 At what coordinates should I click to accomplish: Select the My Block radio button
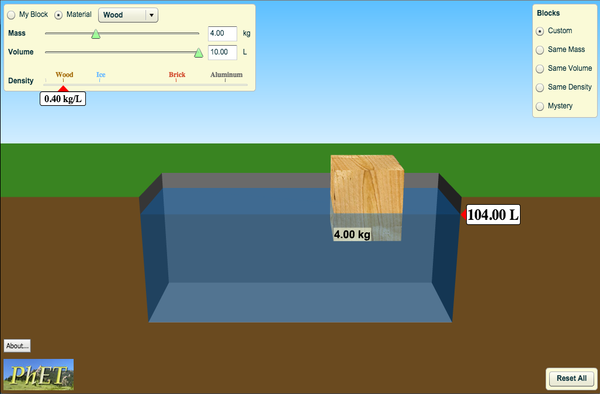[x=11, y=15]
